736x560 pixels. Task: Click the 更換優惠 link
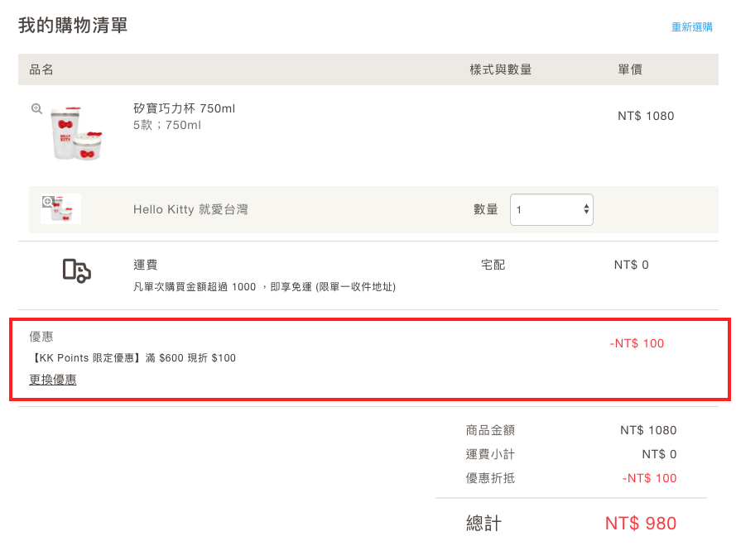pyautogui.click(x=53, y=380)
